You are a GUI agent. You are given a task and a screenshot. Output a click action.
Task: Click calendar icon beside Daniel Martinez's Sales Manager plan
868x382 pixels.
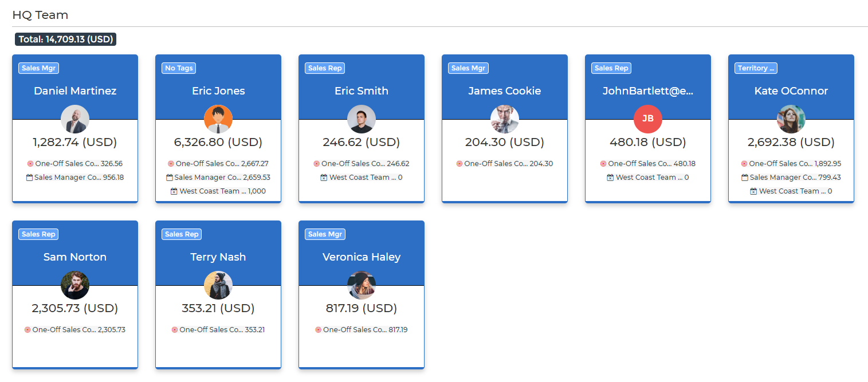pyautogui.click(x=30, y=178)
